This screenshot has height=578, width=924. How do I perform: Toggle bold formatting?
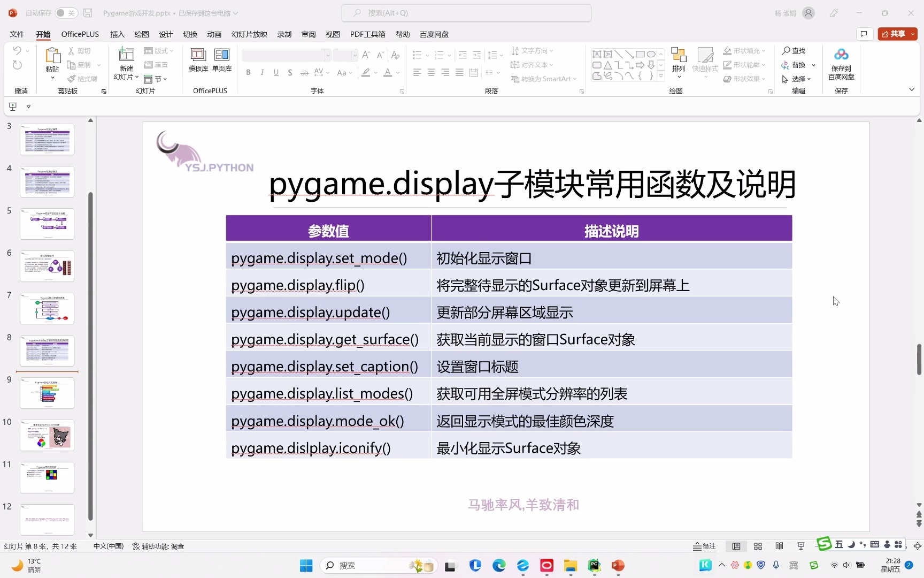[x=248, y=72]
